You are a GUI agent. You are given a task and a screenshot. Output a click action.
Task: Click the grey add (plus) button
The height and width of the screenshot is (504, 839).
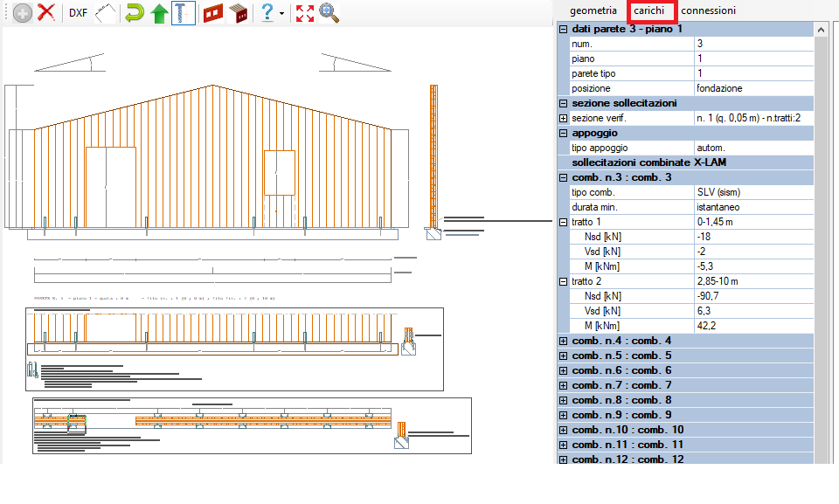point(20,13)
